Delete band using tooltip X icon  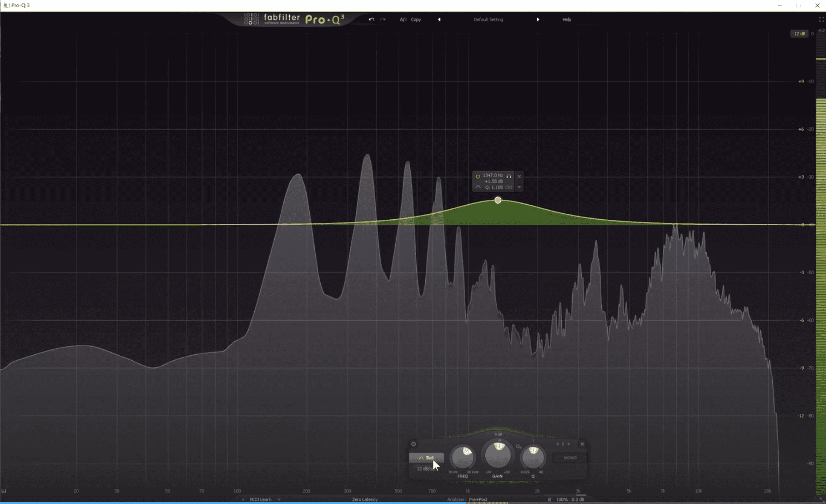coord(519,176)
